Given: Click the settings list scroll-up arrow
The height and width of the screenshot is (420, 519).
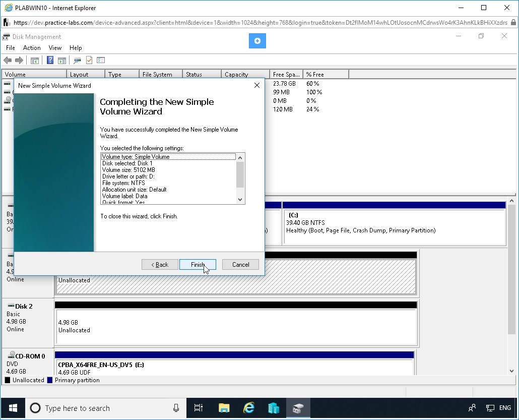Looking at the screenshot, I should tap(240, 158).
